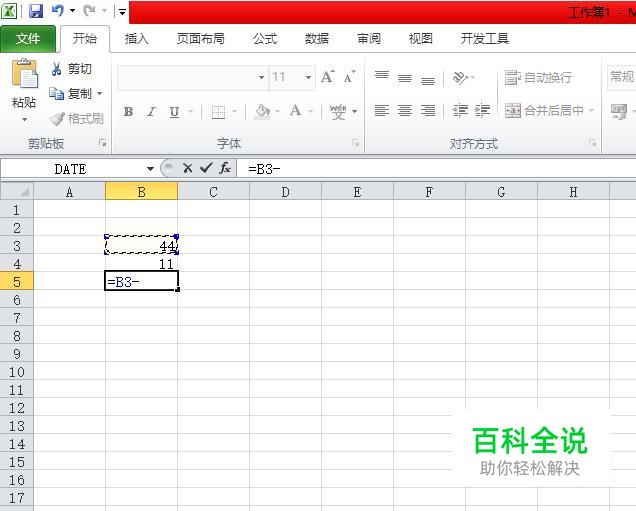Open the undo history dropdown arrow

click(73, 11)
